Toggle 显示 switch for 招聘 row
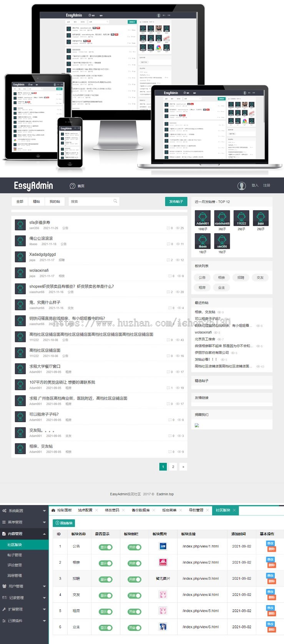 pos(106,579)
